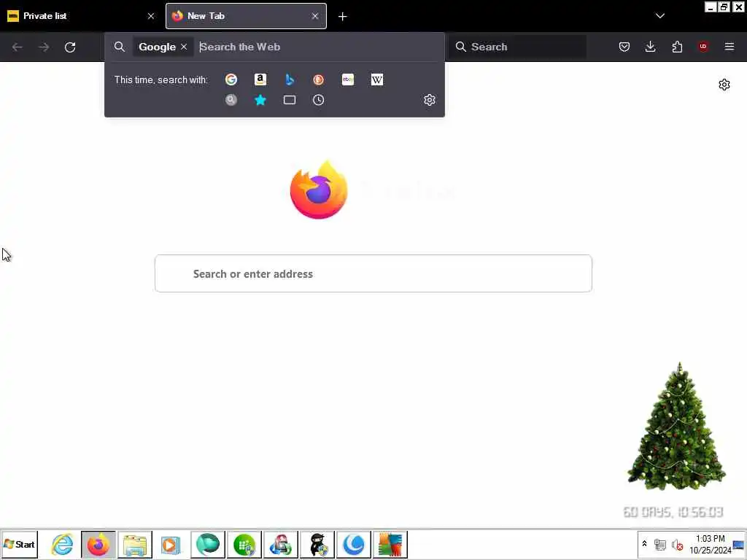Open a new tab with plus button

[343, 17]
